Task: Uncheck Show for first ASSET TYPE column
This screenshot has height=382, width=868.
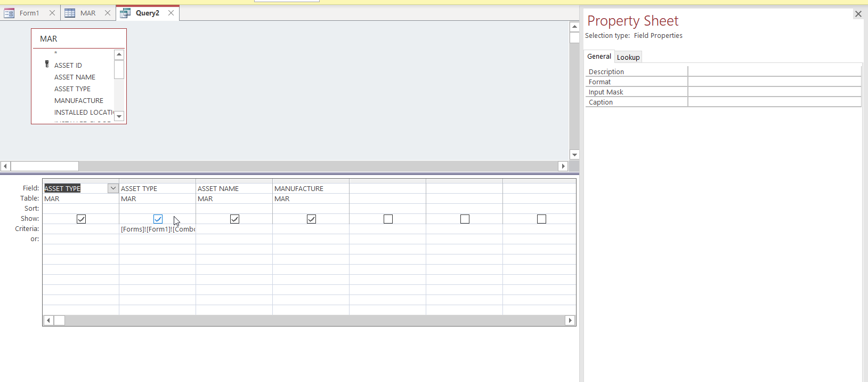Action: (81, 219)
